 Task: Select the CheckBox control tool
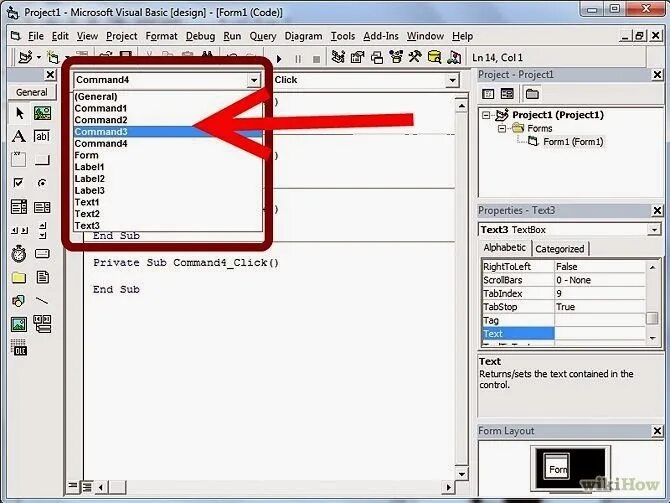18,183
